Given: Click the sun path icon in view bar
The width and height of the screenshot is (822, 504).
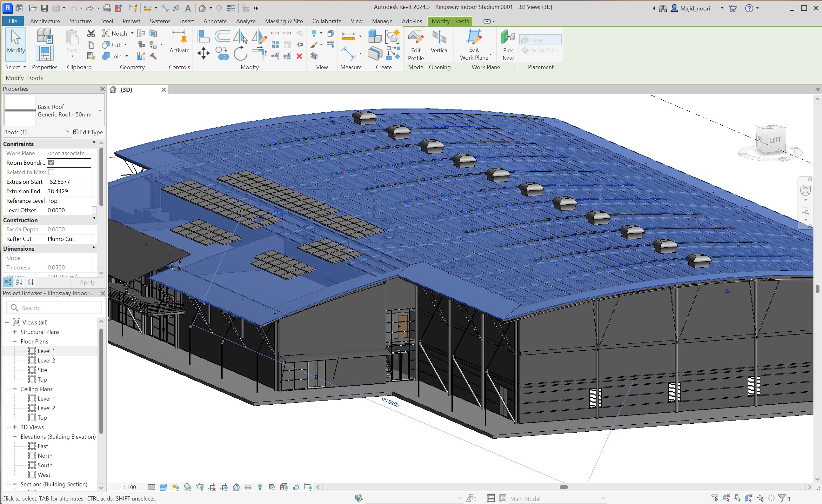Looking at the screenshot, I should point(176,487).
